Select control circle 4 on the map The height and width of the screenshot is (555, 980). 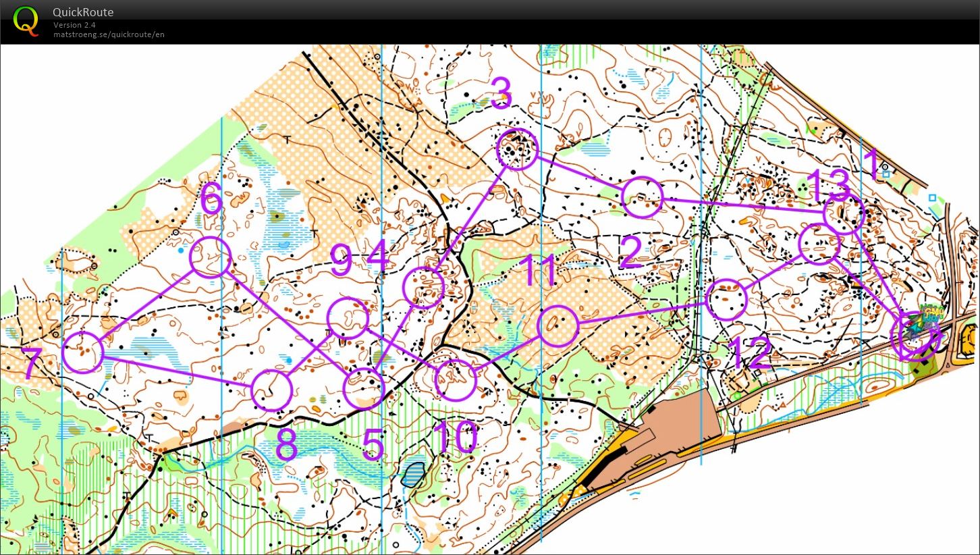424,288
